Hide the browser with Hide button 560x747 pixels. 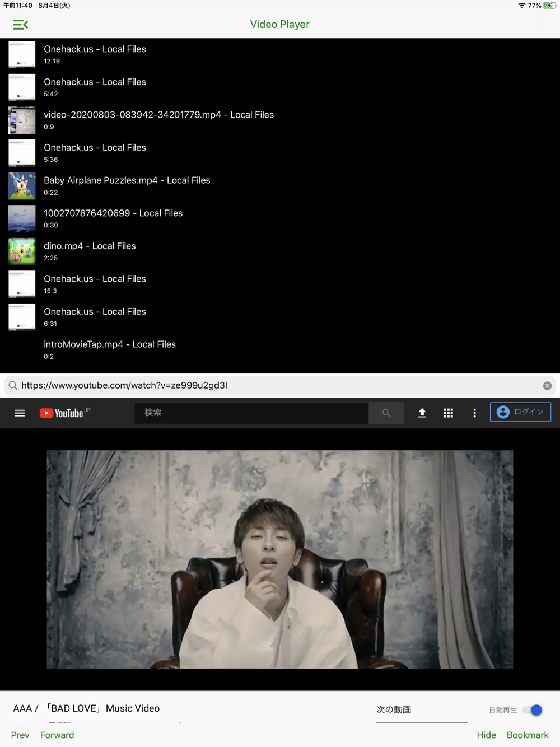coord(486,735)
